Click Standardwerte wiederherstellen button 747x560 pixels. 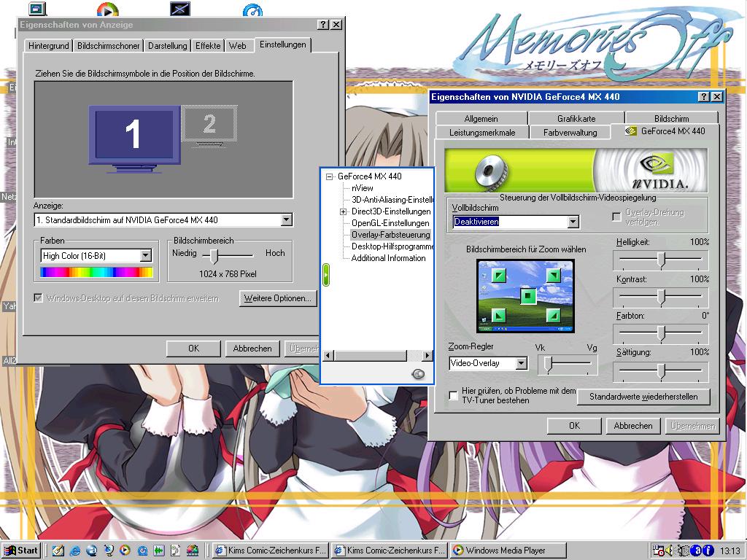643,397
